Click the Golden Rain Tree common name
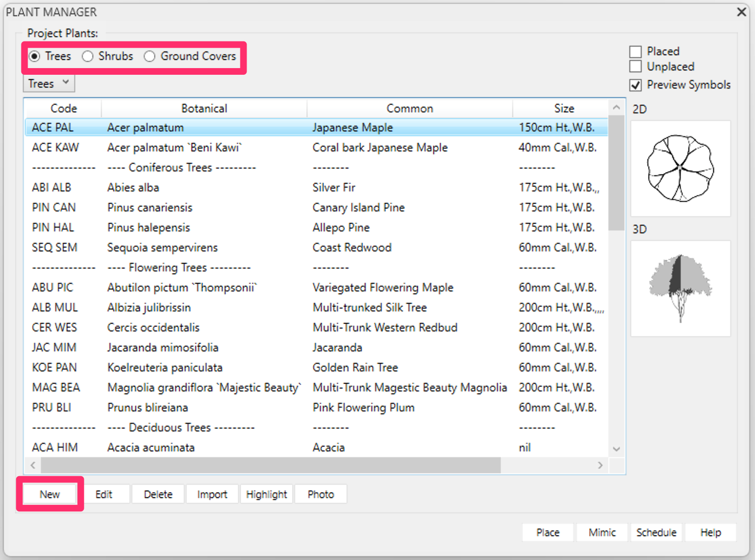The height and width of the screenshot is (560, 755). click(x=355, y=368)
